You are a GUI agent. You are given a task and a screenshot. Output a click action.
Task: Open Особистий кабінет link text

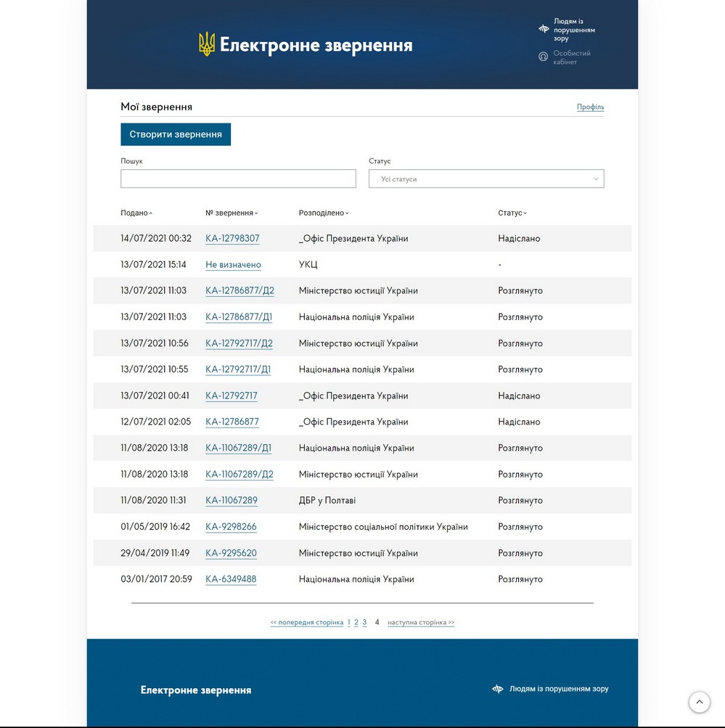tap(572, 57)
